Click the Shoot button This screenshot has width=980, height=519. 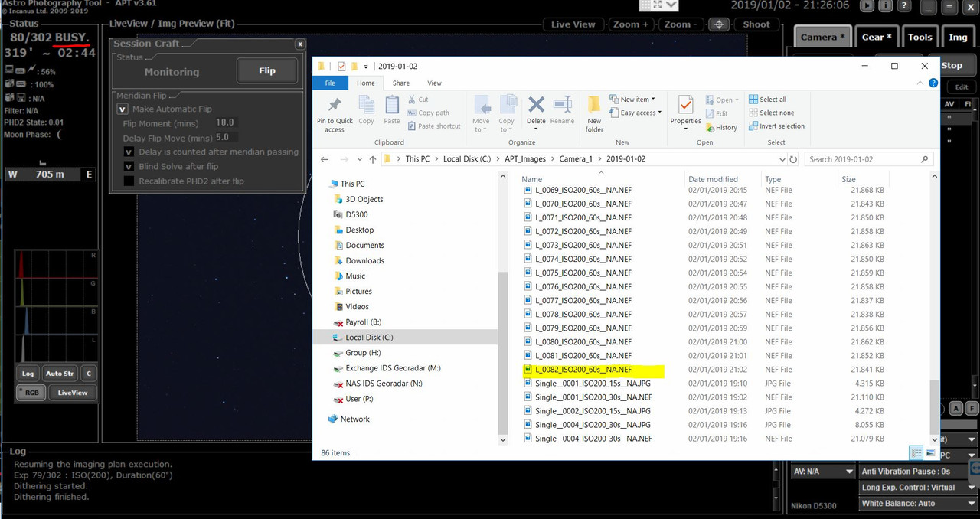click(756, 24)
